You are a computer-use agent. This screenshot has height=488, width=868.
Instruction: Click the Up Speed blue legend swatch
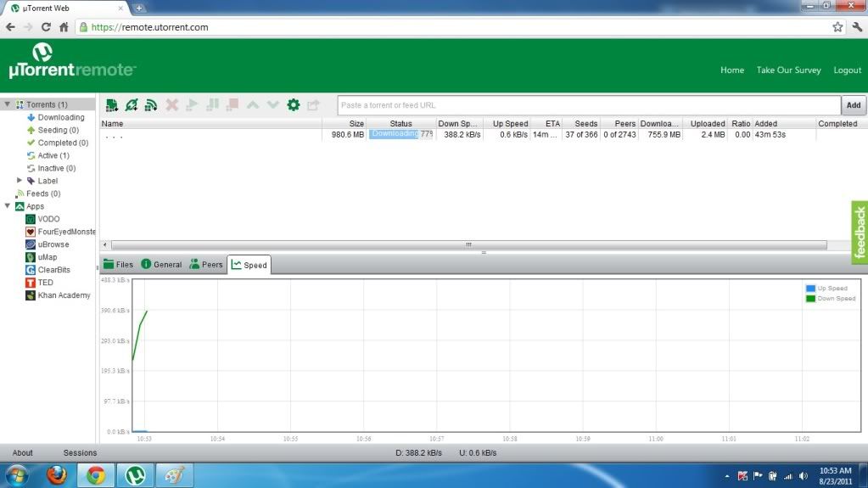[810, 289]
